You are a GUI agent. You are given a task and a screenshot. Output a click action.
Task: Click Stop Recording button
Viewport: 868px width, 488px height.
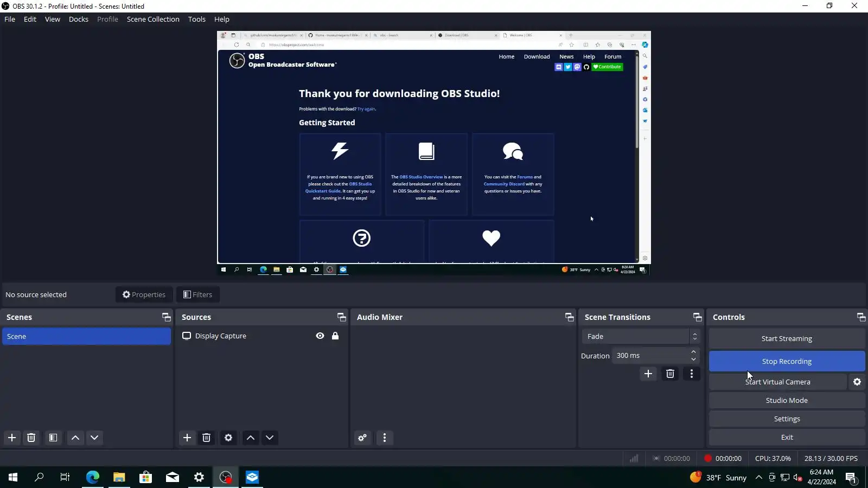click(x=787, y=362)
